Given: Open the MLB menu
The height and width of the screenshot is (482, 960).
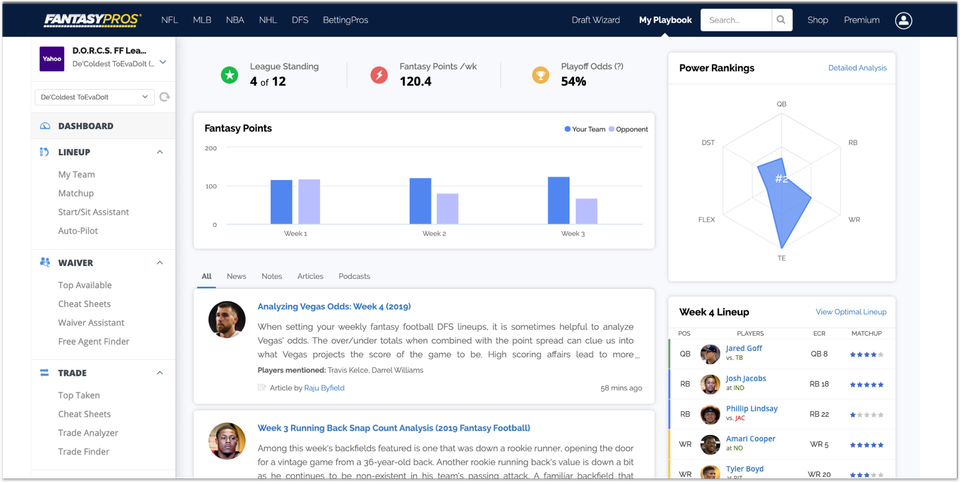Looking at the screenshot, I should [202, 20].
